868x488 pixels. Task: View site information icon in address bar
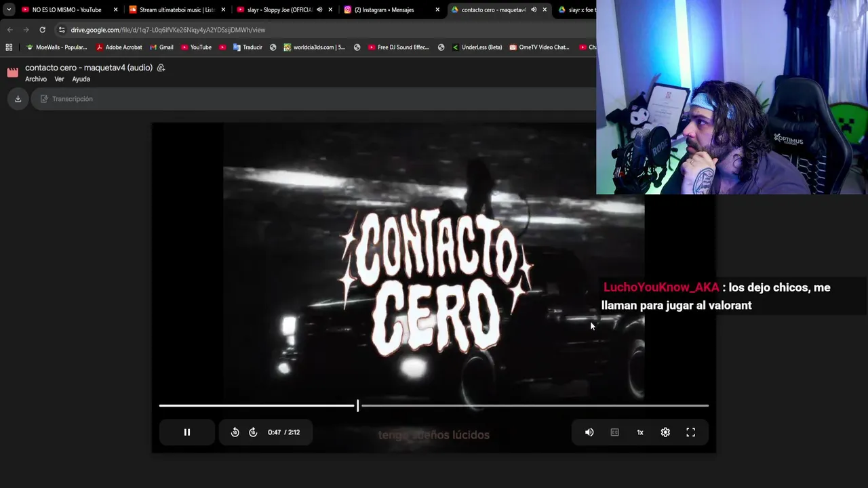pos(62,30)
